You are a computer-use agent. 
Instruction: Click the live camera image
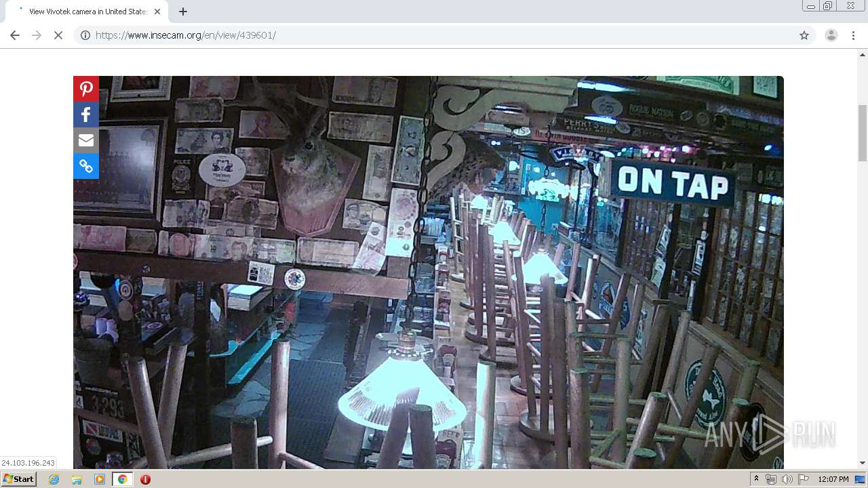(x=429, y=272)
